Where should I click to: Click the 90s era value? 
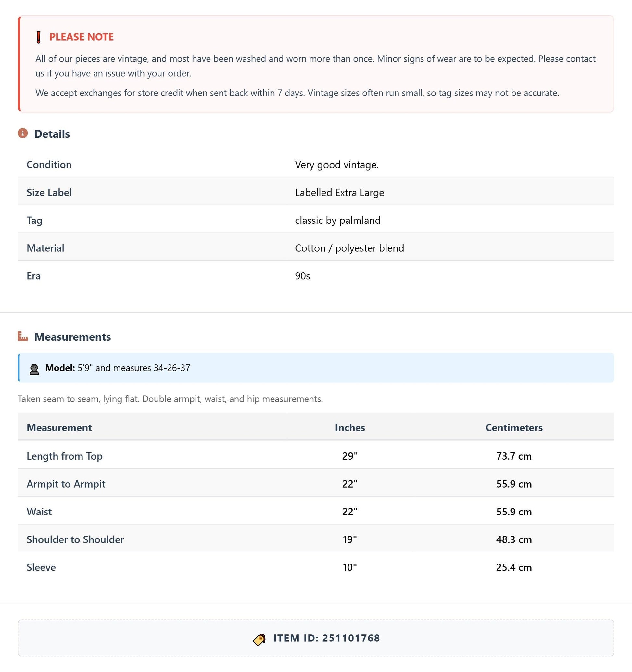302,276
